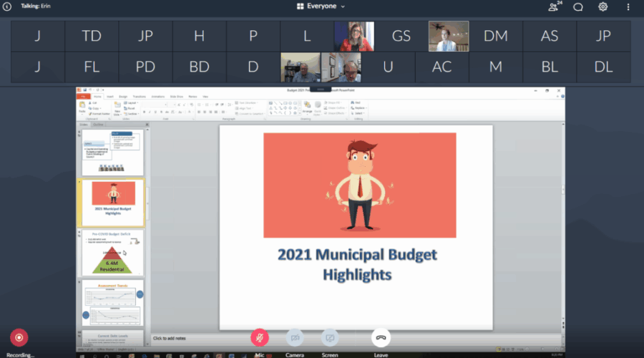Click the 'Click to add notes' field

pos(170,337)
